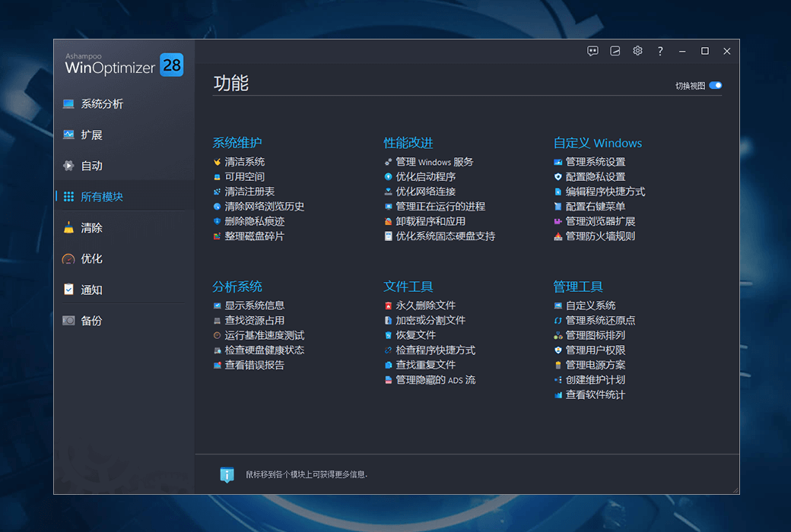Click the 文件工具 category heading

(408, 287)
